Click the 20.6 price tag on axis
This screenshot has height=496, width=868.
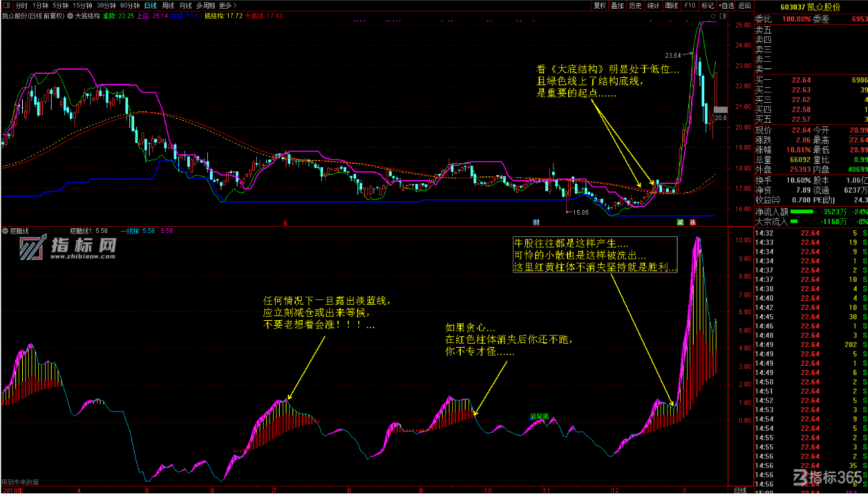pyautogui.click(x=720, y=117)
